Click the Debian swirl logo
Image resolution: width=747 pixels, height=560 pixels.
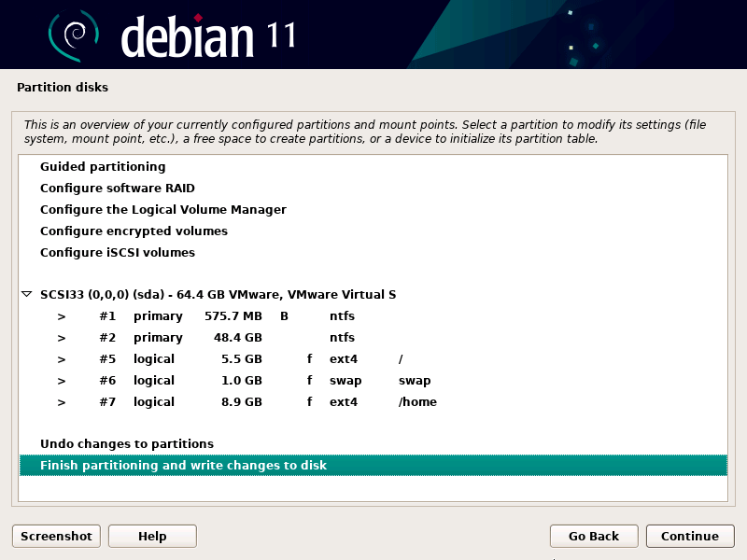[x=74, y=35]
